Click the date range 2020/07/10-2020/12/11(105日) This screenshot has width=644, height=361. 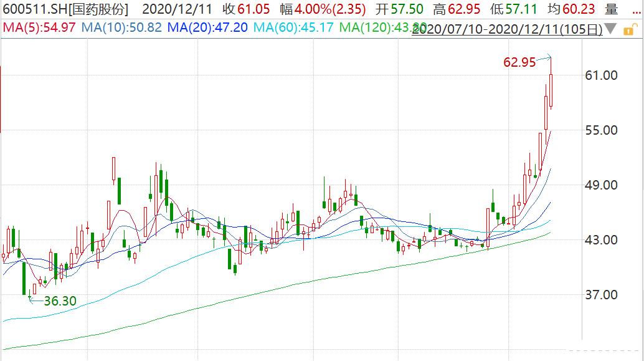tap(507, 29)
